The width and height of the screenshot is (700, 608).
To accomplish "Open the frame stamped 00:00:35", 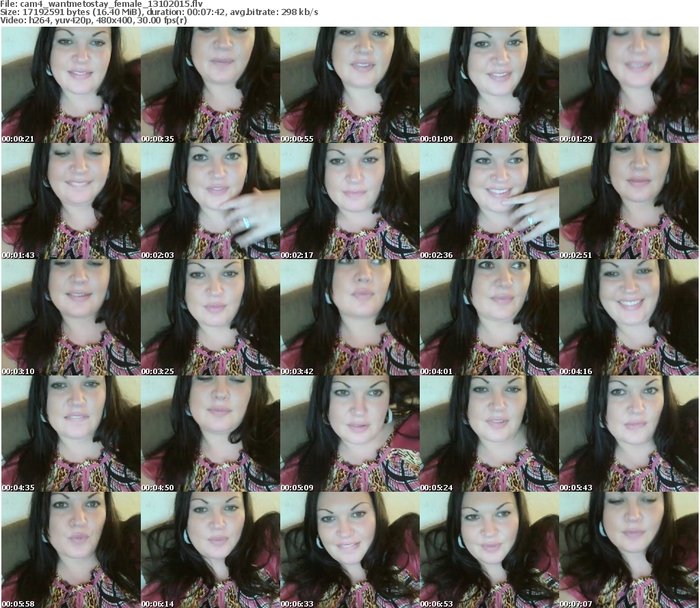I will pyautogui.click(x=211, y=85).
